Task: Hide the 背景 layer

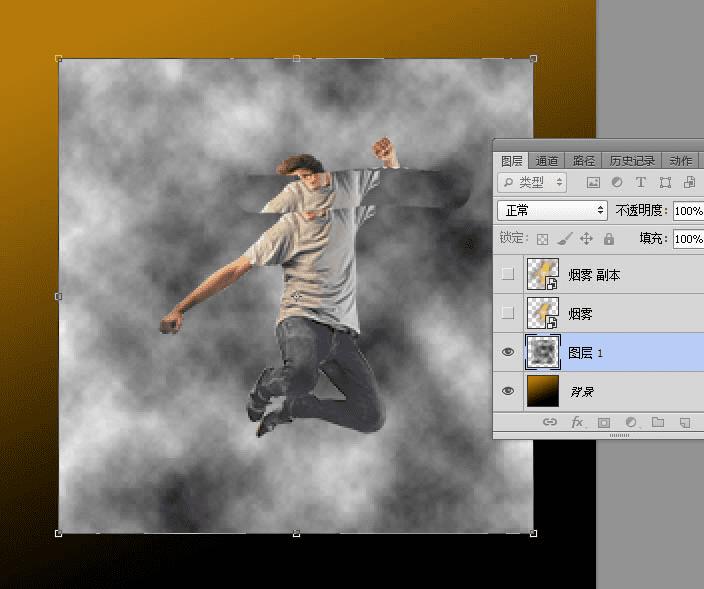Action: (508, 391)
